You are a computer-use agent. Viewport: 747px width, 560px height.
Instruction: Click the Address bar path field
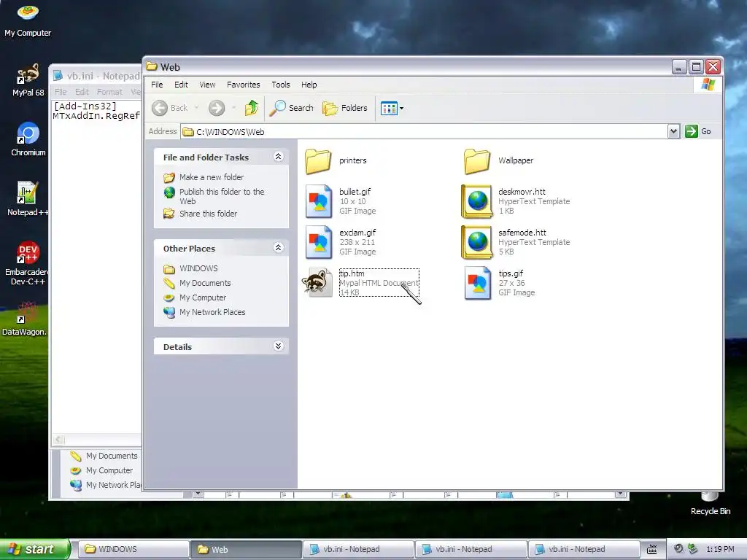424,131
